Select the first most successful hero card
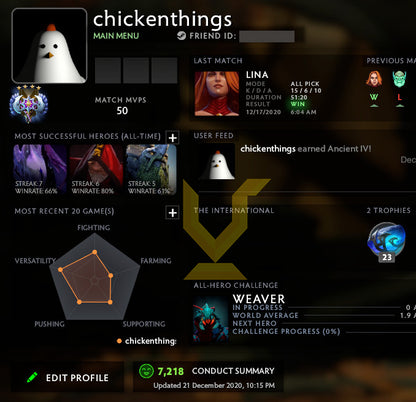The width and height of the screenshot is (416, 402). [x=40, y=170]
